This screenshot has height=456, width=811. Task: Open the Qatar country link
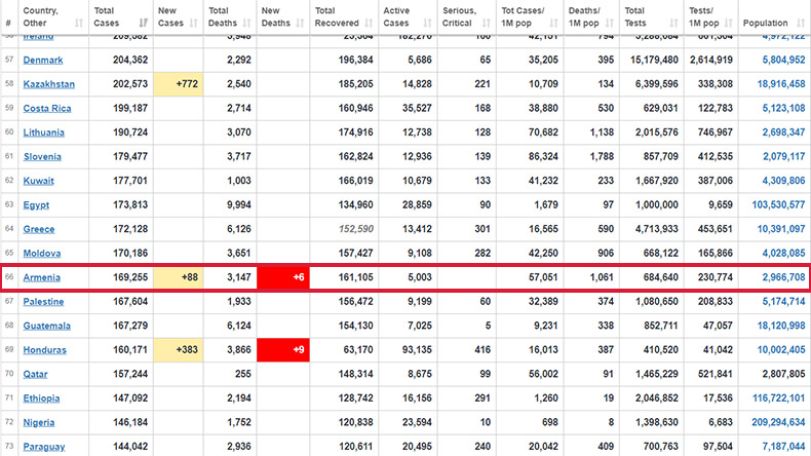tap(35, 374)
